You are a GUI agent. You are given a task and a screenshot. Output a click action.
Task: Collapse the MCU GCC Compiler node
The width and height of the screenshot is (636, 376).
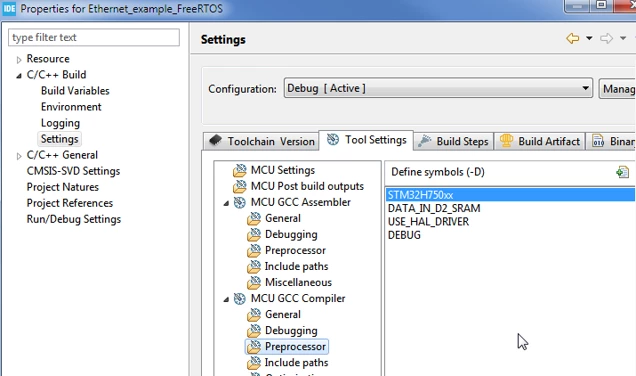(226, 300)
